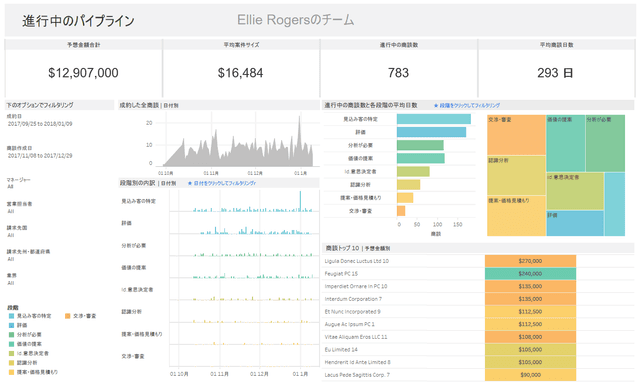This screenshot has height=387, width=640.
Task: Select the 認識分析 tile in the treemap
Action: click(516, 176)
